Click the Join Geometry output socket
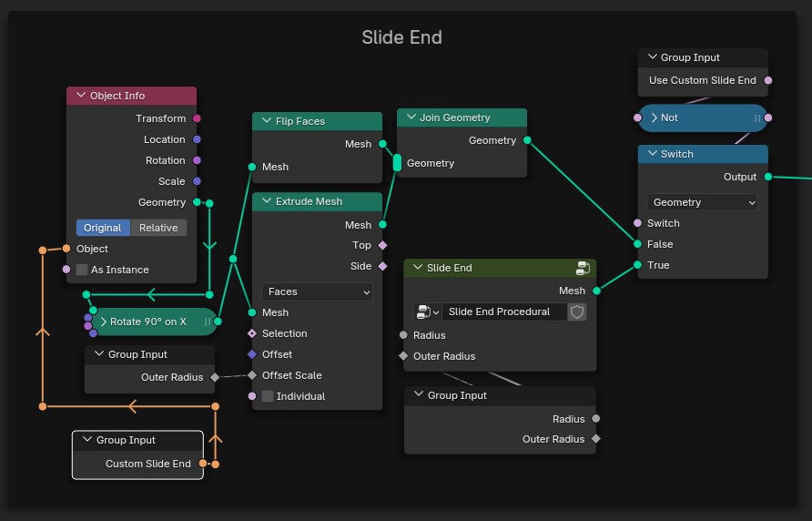812x521 pixels. coord(527,140)
